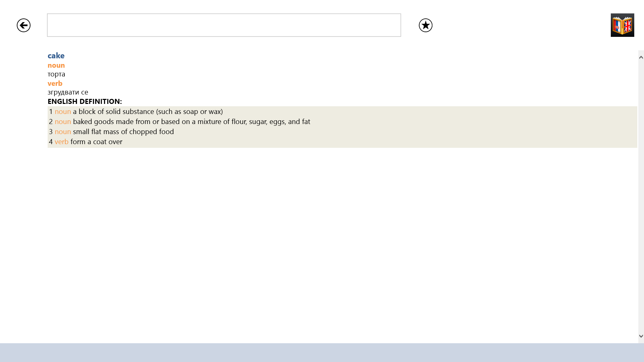Click the favorites star icon
The image size is (644, 362).
click(x=425, y=25)
